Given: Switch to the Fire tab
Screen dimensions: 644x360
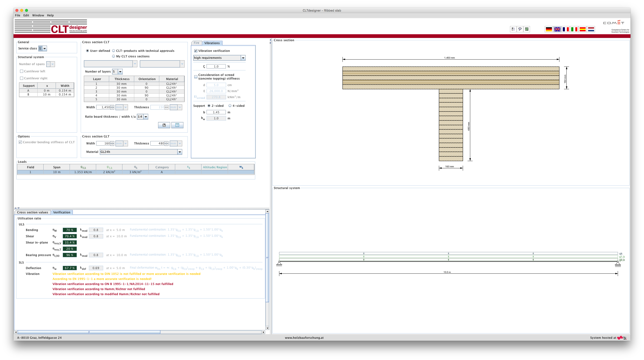Looking at the screenshot, I should pos(196,43).
